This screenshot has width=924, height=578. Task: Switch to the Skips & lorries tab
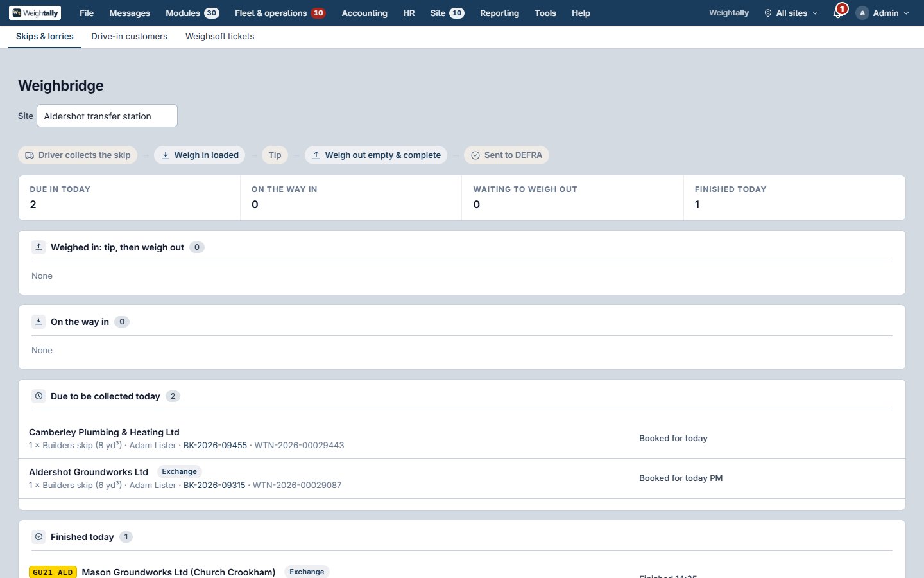(x=45, y=37)
